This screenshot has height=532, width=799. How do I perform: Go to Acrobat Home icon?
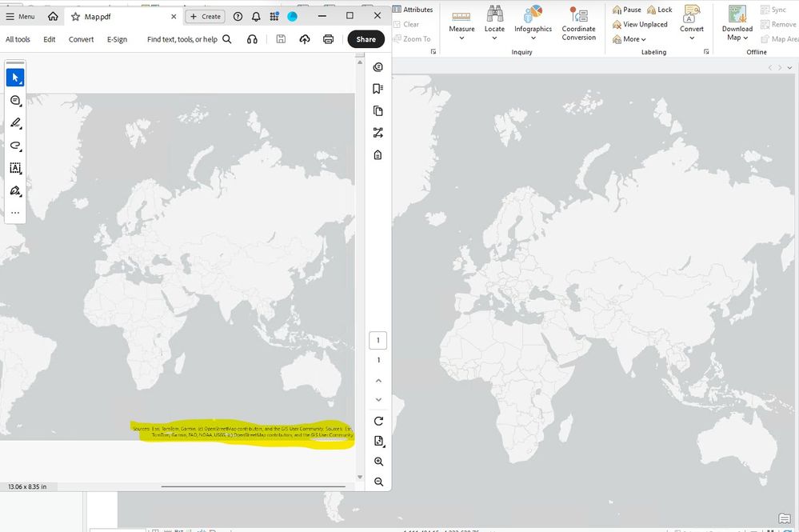pyautogui.click(x=53, y=16)
